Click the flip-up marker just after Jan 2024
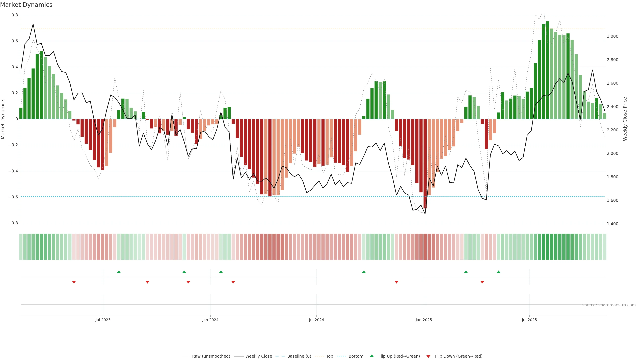This screenshot has width=644, height=362. pos(221,272)
